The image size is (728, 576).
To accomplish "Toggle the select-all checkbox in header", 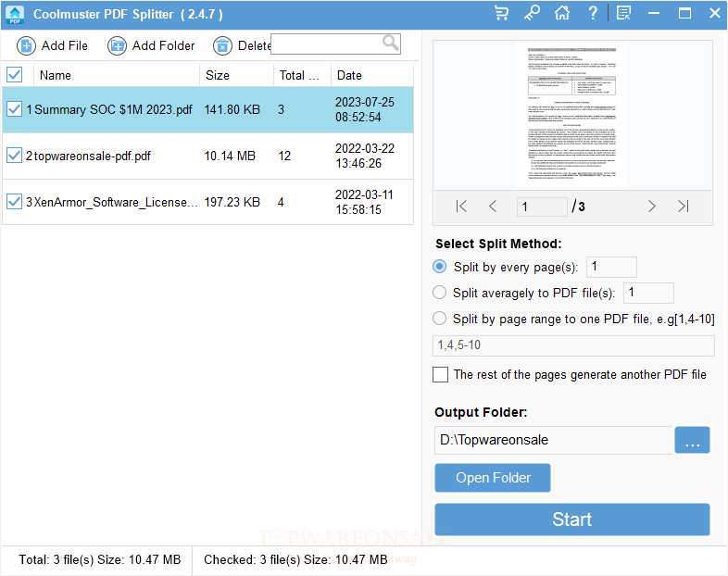I will 15,75.
